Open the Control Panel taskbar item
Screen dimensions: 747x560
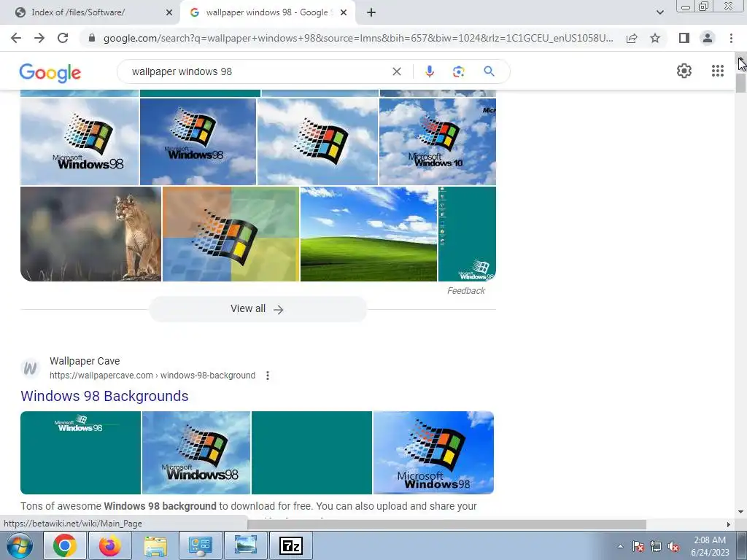[200, 545]
